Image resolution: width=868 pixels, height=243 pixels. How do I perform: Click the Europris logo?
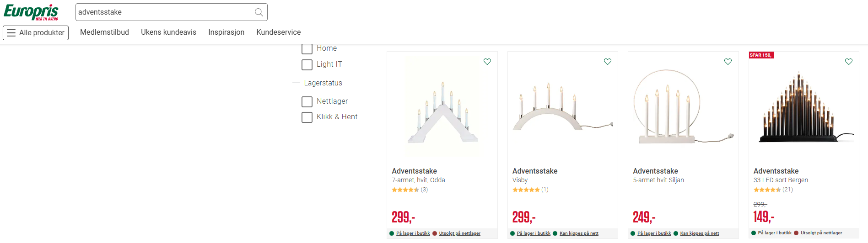coord(31,12)
